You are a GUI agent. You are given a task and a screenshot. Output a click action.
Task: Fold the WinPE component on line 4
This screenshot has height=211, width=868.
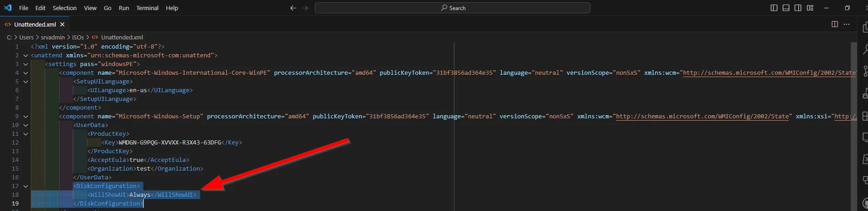26,73
